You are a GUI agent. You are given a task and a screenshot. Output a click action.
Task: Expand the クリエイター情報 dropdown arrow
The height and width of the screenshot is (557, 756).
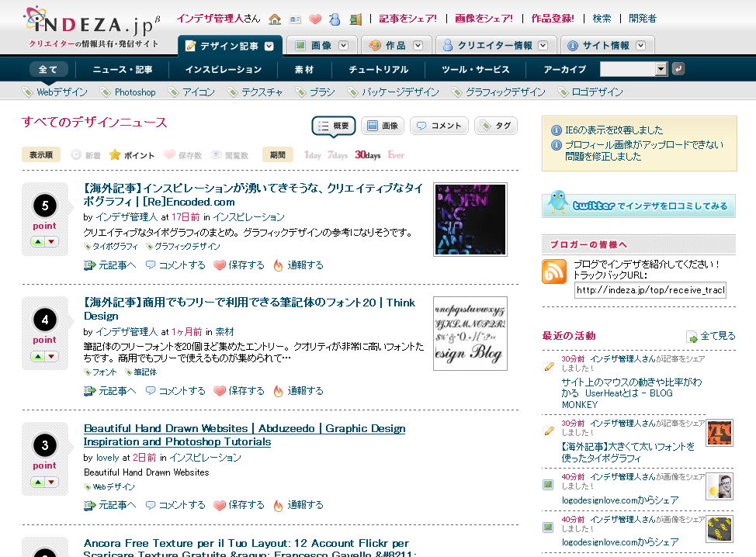tap(543, 45)
